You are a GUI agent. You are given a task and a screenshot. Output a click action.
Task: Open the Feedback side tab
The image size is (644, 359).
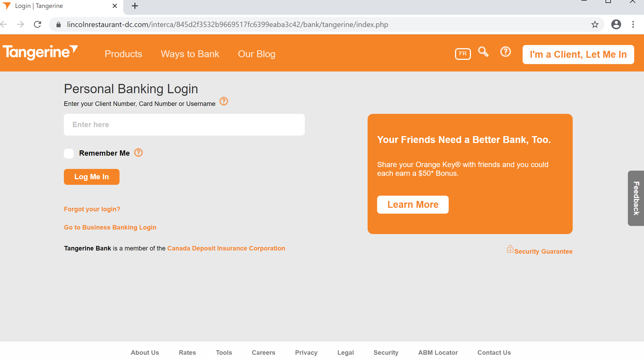(636, 198)
